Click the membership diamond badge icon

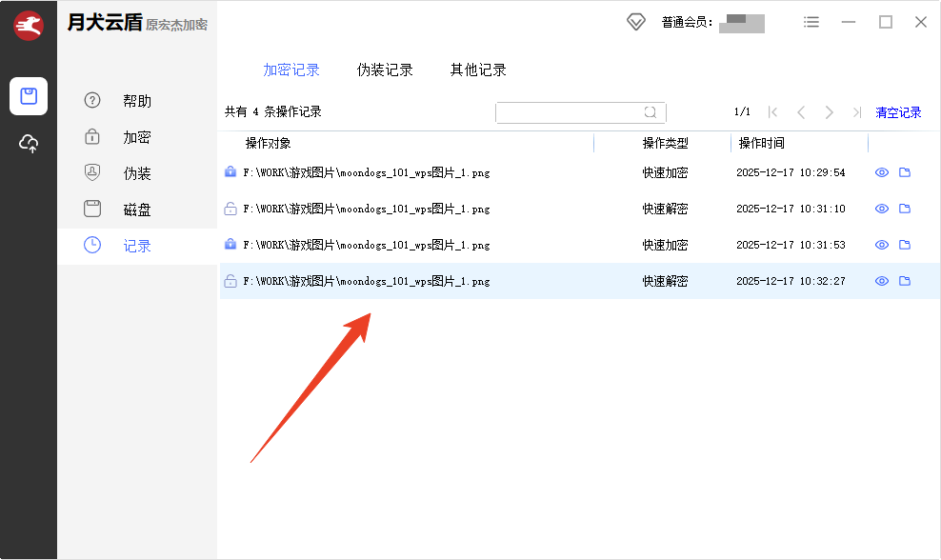pos(635,21)
